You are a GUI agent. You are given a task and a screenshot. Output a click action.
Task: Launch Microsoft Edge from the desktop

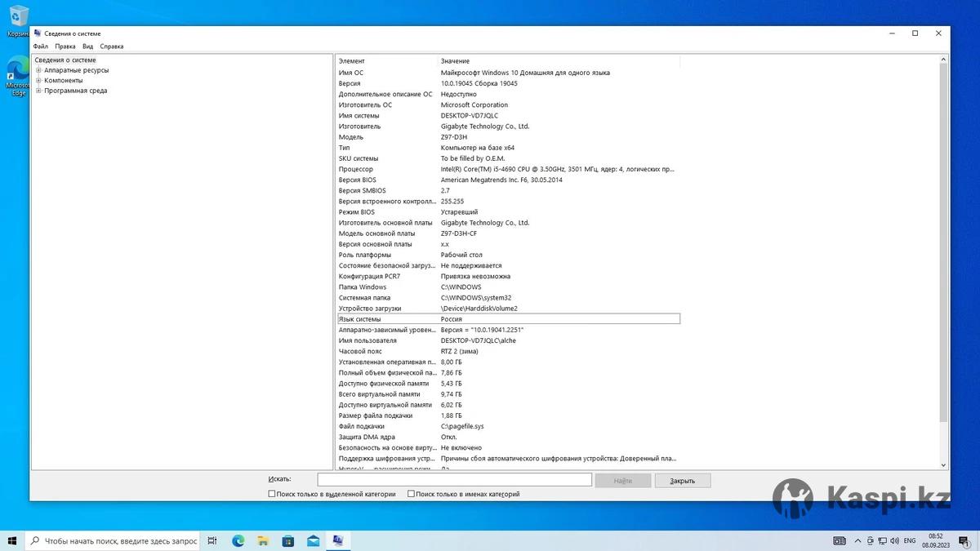click(x=17, y=77)
